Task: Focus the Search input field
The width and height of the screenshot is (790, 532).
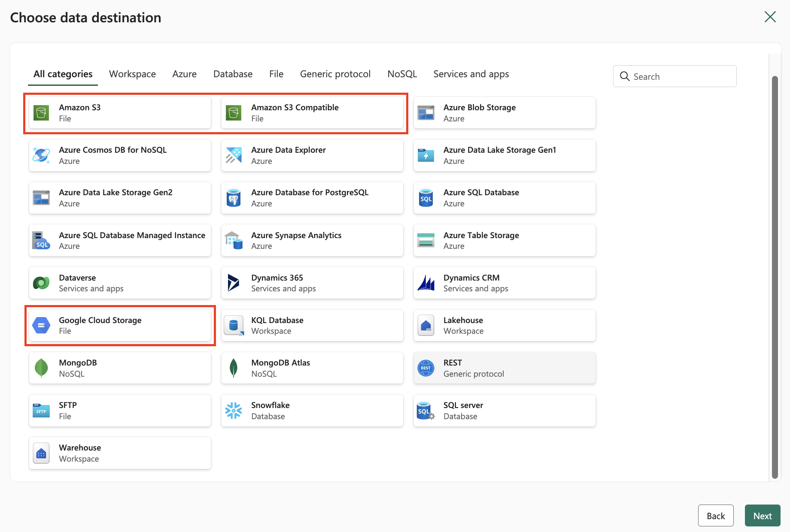Action: [x=675, y=76]
